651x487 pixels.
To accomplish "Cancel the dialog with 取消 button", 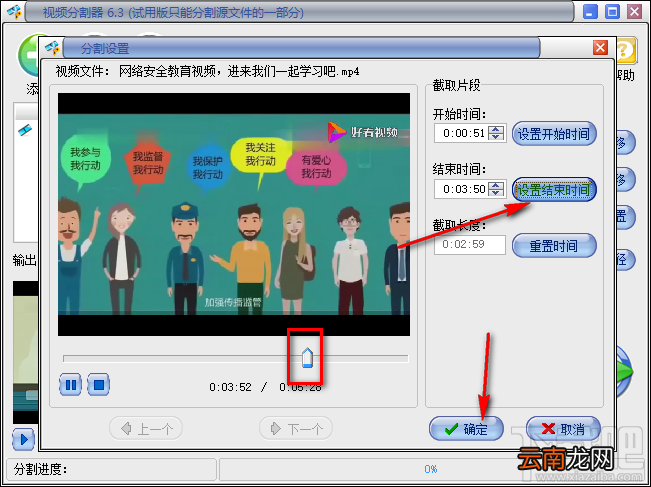I will click(563, 428).
